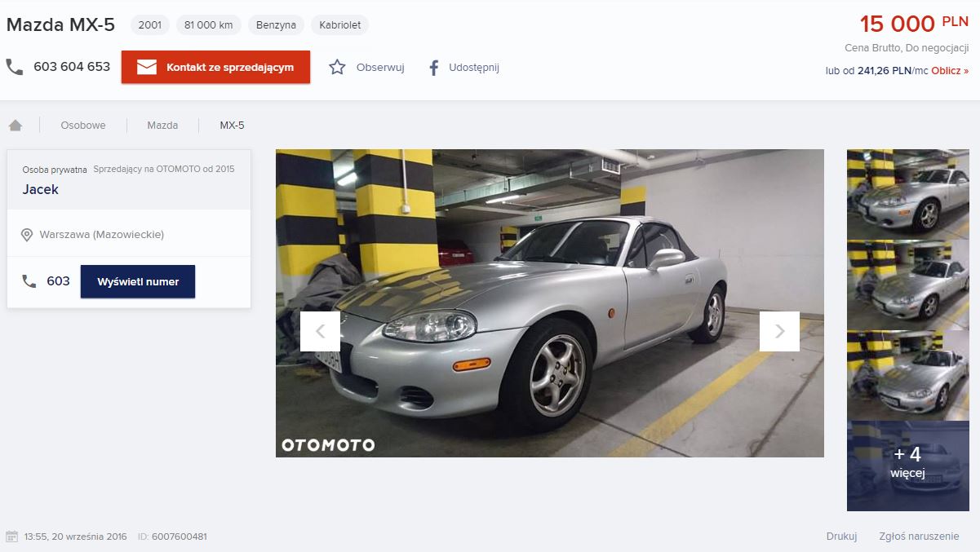Click the phone icon beside 603 604 653
980x552 pixels.
coord(15,67)
